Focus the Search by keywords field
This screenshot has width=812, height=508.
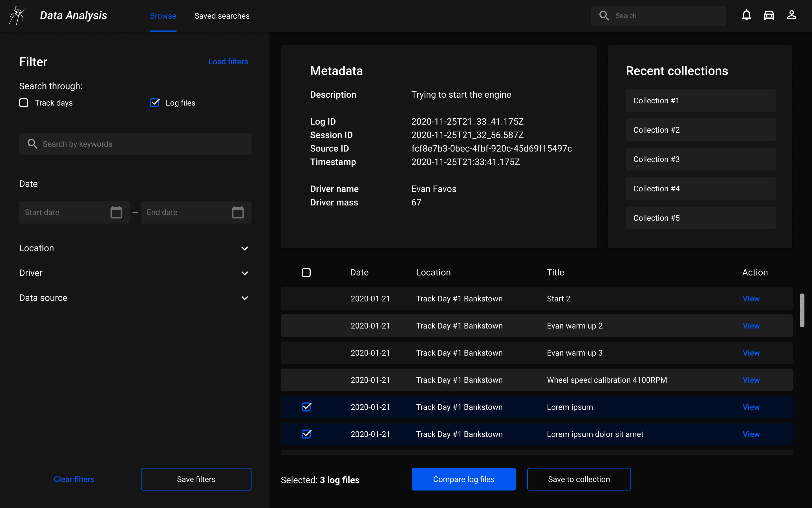click(135, 144)
